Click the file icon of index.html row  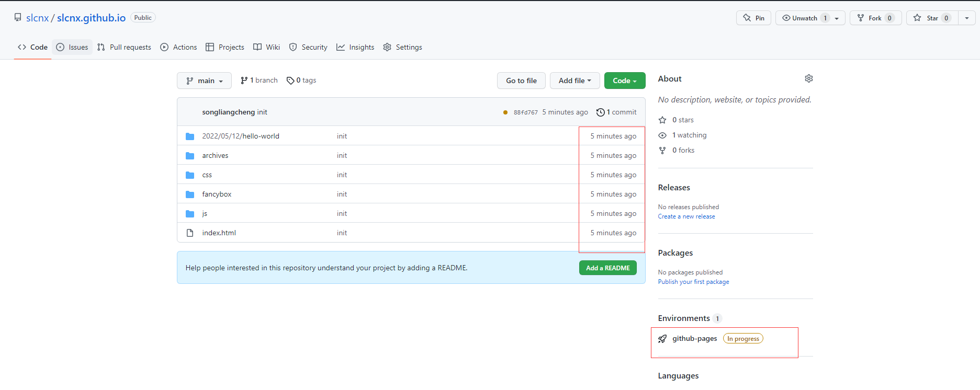point(190,233)
